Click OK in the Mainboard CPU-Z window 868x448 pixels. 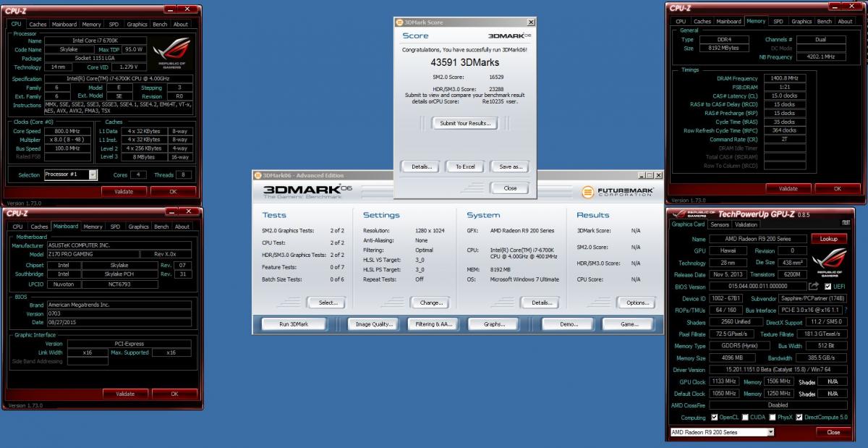(x=174, y=394)
